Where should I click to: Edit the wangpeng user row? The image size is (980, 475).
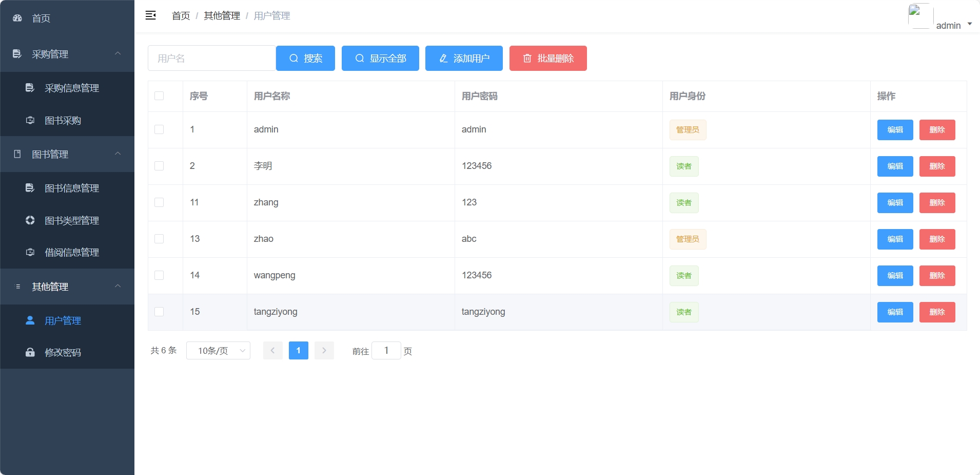coord(895,276)
